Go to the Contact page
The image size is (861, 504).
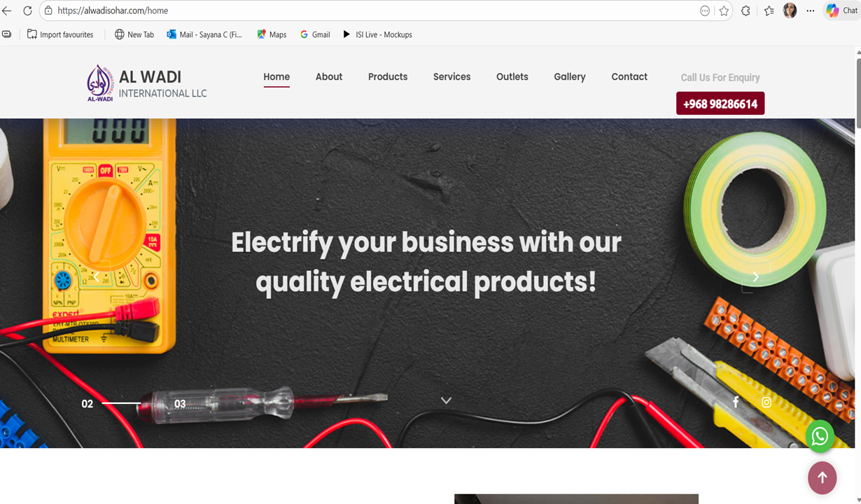click(x=629, y=77)
